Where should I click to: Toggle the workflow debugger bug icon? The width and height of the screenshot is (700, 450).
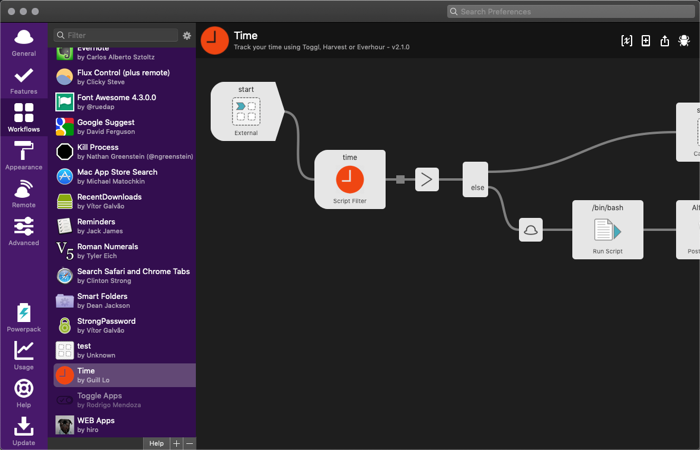tap(684, 41)
